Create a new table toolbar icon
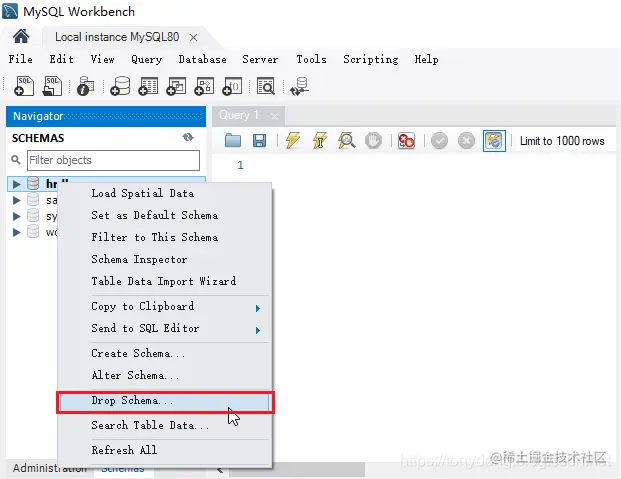The height and width of the screenshot is (479, 621). [148, 86]
